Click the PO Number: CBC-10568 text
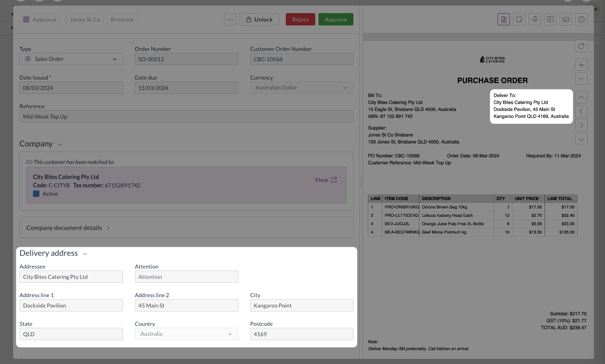This screenshot has width=605, height=364. 394,156
